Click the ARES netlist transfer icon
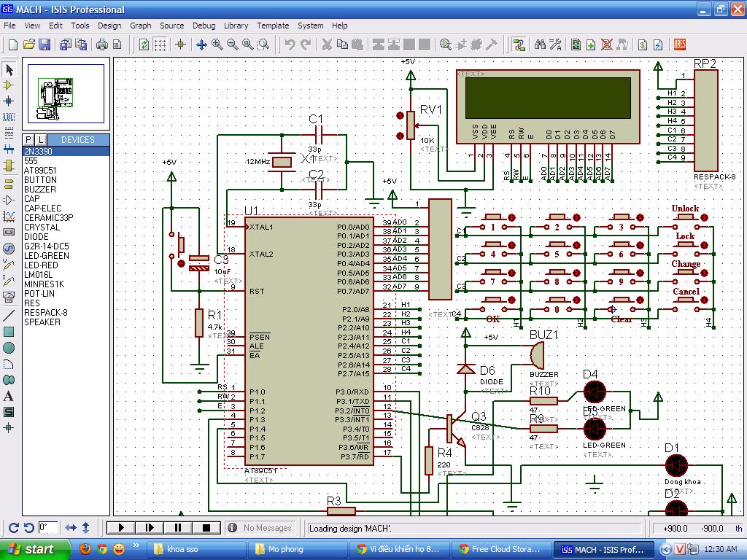The width and height of the screenshot is (747, 560). pos(680,45)
